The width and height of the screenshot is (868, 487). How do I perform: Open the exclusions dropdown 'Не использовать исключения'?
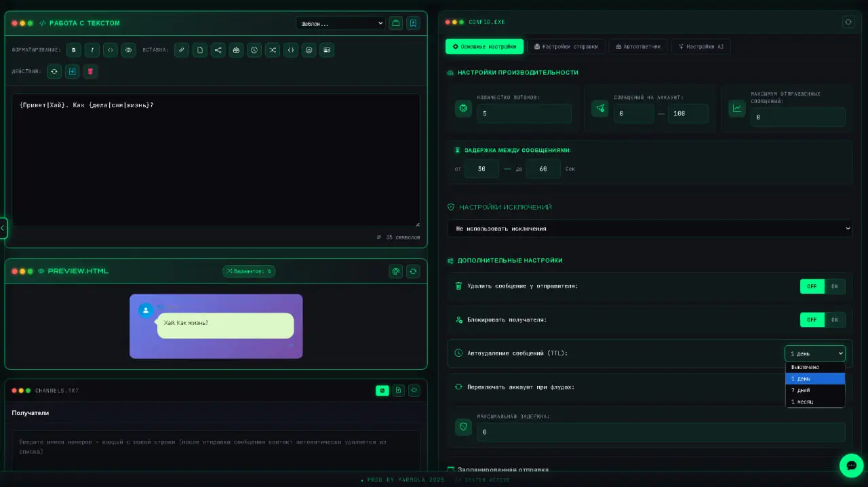(x=650, y=229)
